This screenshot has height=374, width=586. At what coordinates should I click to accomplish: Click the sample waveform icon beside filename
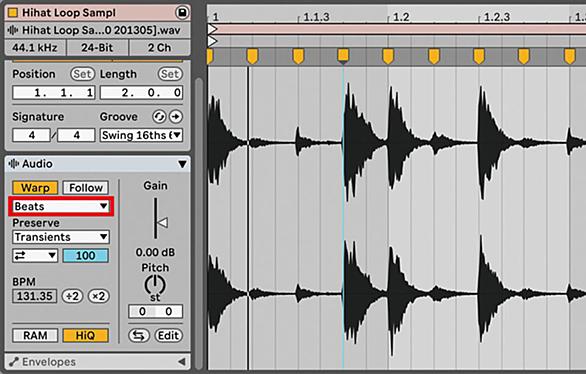[13, 30]
